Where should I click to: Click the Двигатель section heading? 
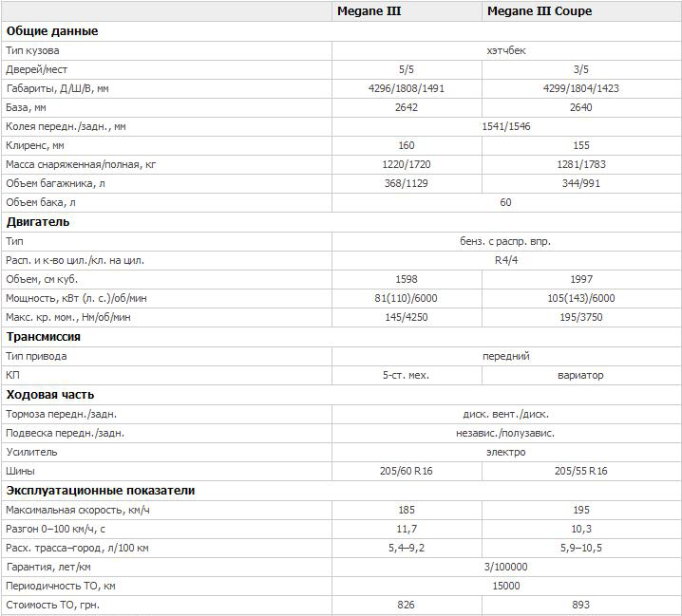point(38,222)
